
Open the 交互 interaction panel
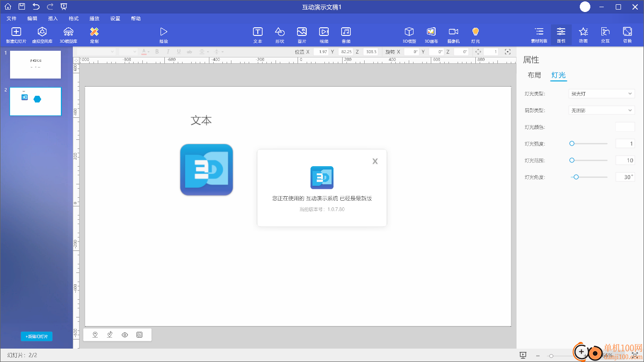tap(605, 35)
